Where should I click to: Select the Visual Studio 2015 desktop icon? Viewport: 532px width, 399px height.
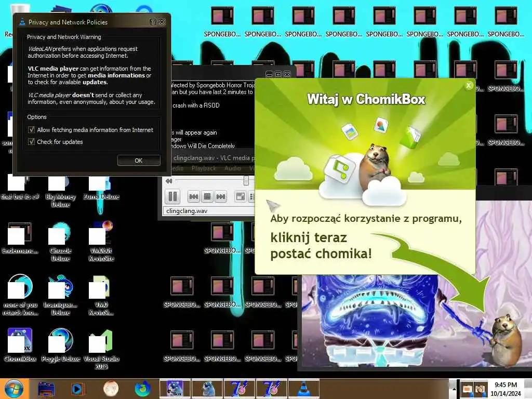101,350
